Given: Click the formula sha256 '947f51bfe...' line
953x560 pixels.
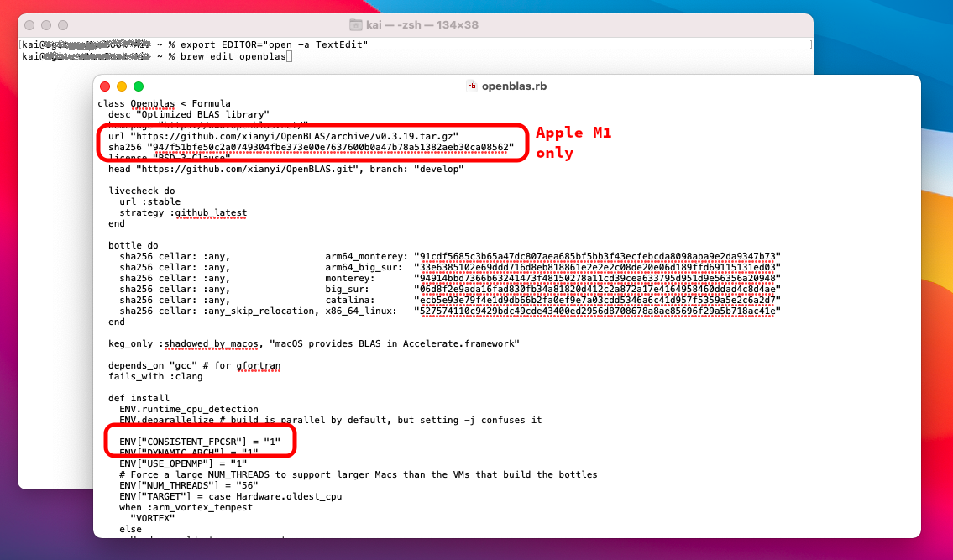Looking at the screenshot, I should coord(312,147).
